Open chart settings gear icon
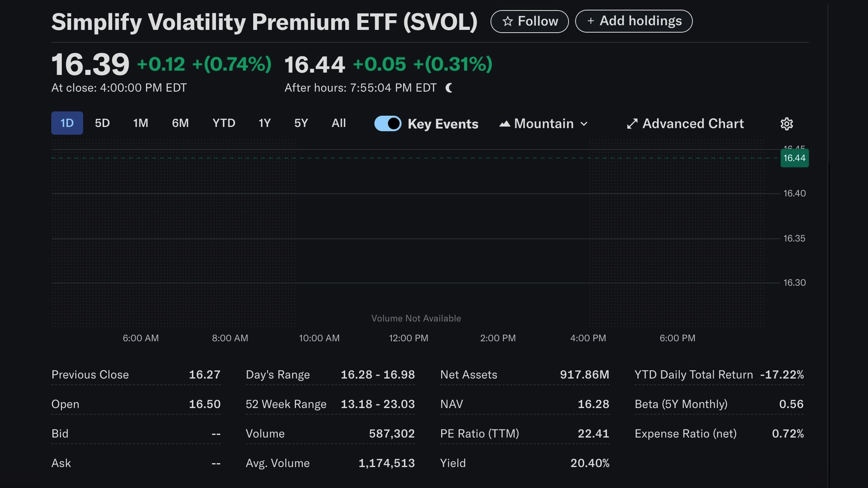 [786, 124]
